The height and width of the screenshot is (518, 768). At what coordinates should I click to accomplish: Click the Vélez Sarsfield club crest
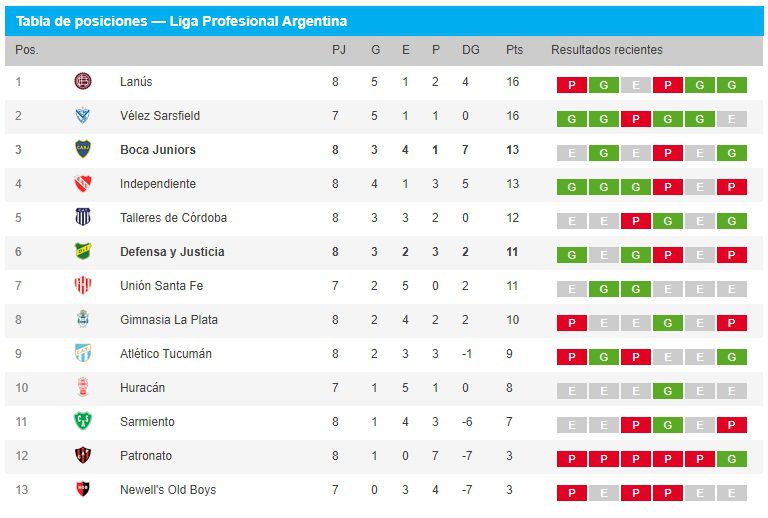tap(83, 115)
